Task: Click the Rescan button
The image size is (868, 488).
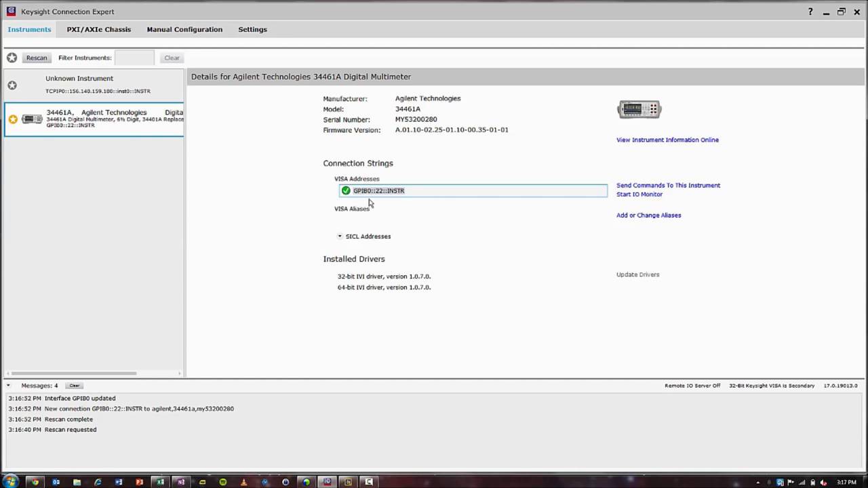Action: [x=37, y=58]
